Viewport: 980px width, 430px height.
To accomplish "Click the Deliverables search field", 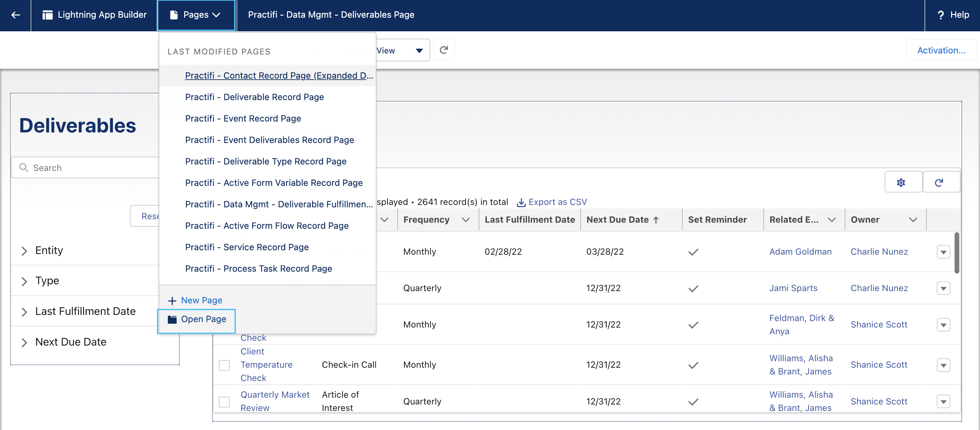I will click(x=85, y=168).
